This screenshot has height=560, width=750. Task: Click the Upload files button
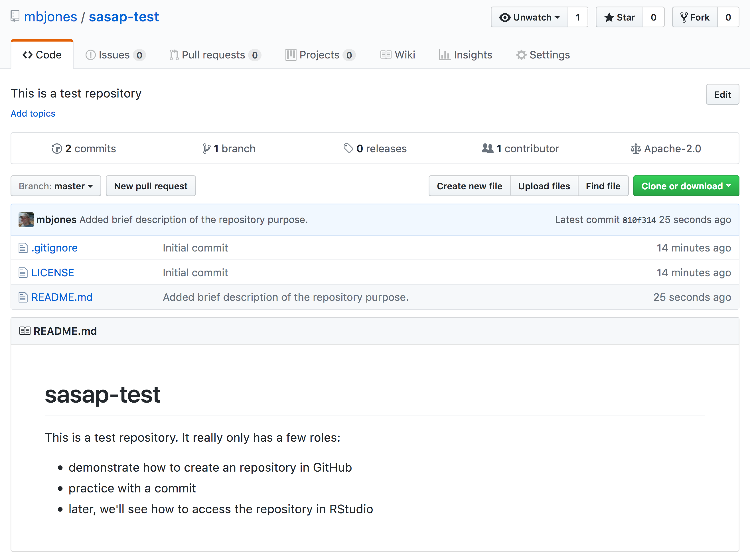pyautogui.click(x=544, y=186)
